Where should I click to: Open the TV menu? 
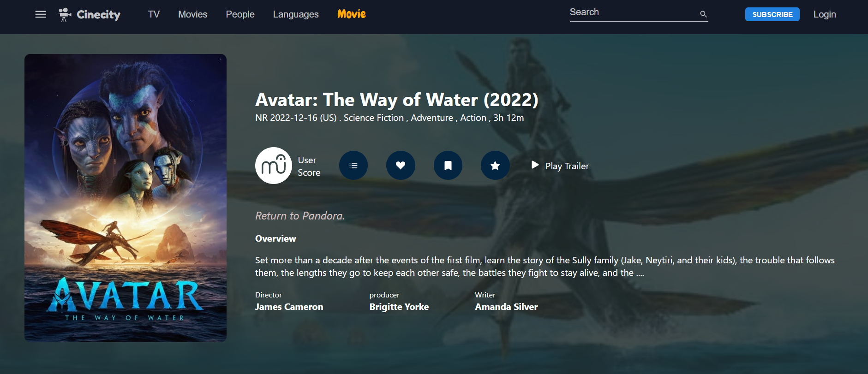[x=154, y=14]
